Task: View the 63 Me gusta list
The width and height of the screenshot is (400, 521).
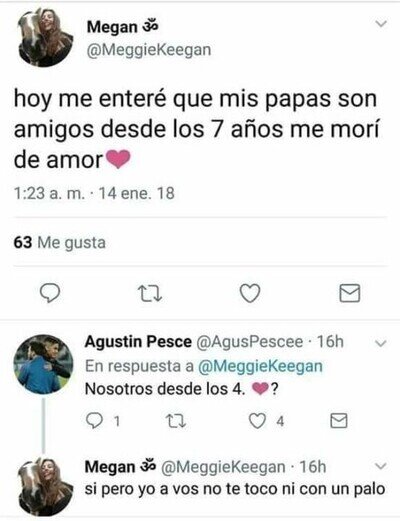Action: click(60, 242)
